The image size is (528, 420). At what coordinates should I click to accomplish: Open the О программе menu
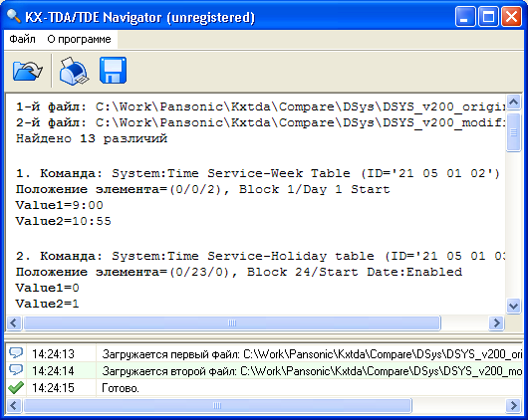click(x=79, y=40)
